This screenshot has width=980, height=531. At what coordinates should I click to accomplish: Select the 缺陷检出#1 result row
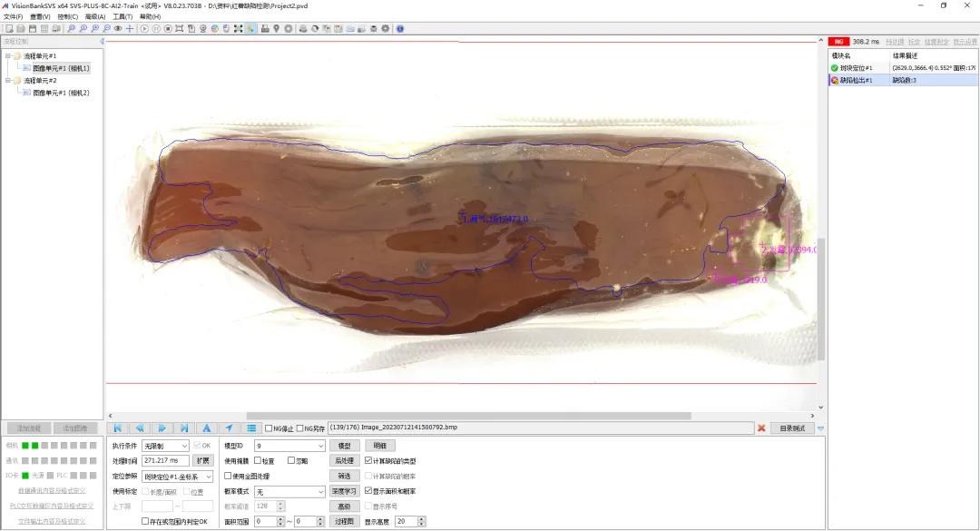(903, 80)
